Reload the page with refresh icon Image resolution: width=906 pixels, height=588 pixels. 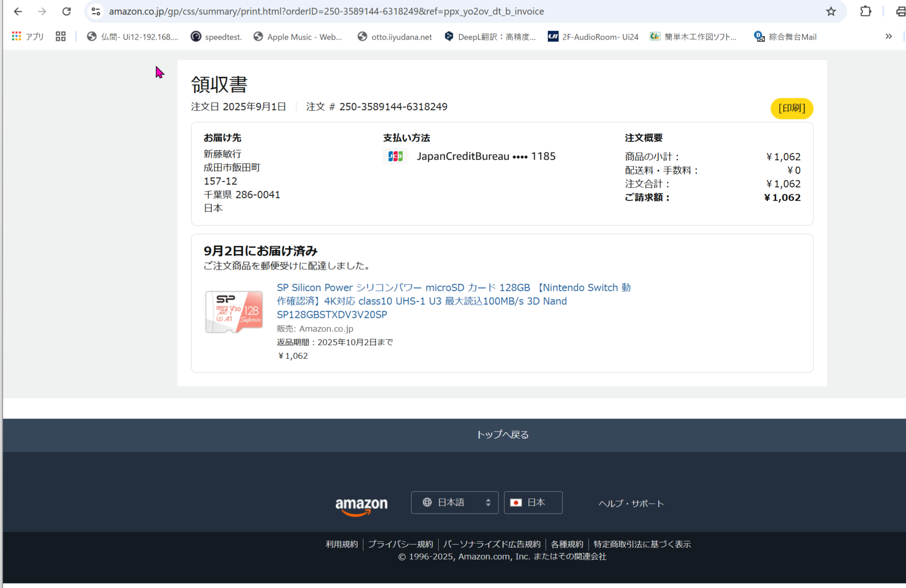click(67, 11)
